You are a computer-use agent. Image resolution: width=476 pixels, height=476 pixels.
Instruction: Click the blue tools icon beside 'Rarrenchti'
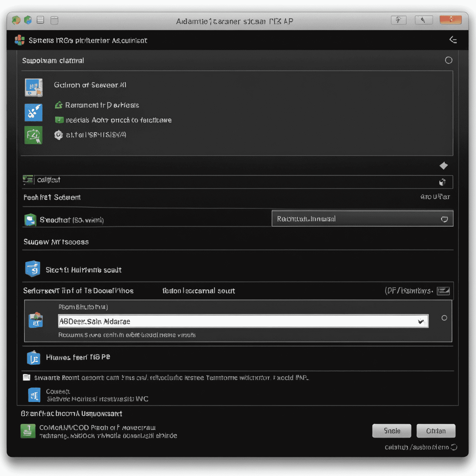[33, 112]
